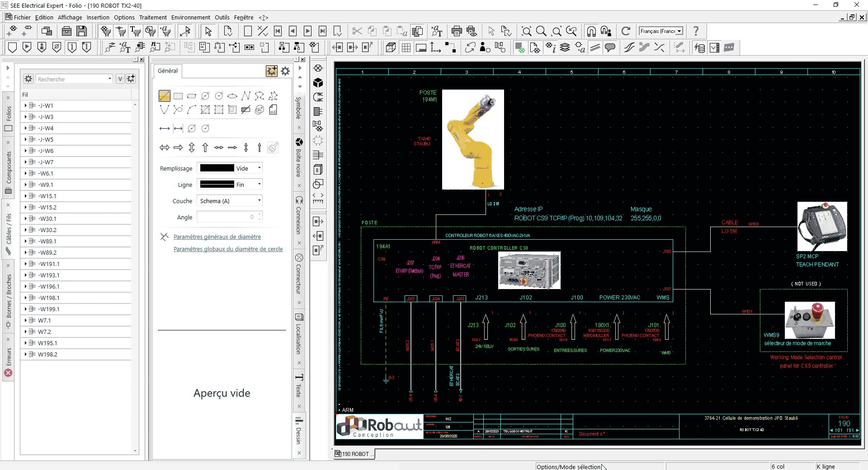The width and height of the screenshot is (868, 470).
Task: Toggle the magnet snap icon
Action: (x=591, y=31)
